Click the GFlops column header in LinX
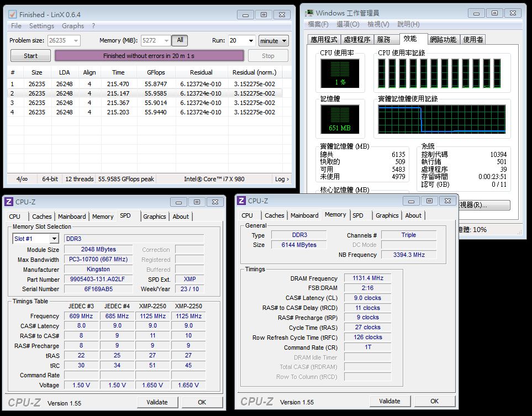The height and width of the screenshot is (416, 532). (156, 72)
